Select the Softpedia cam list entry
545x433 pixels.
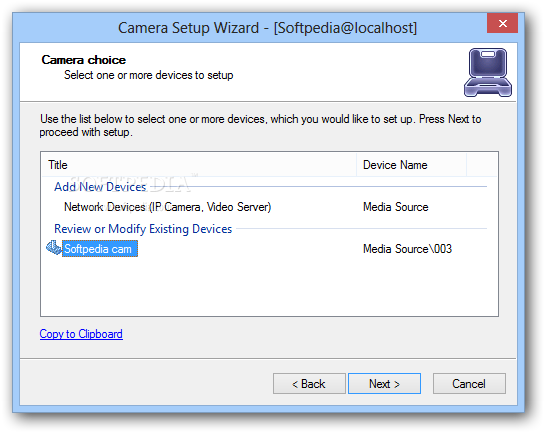pyautogui.click(x=100, y=249)
